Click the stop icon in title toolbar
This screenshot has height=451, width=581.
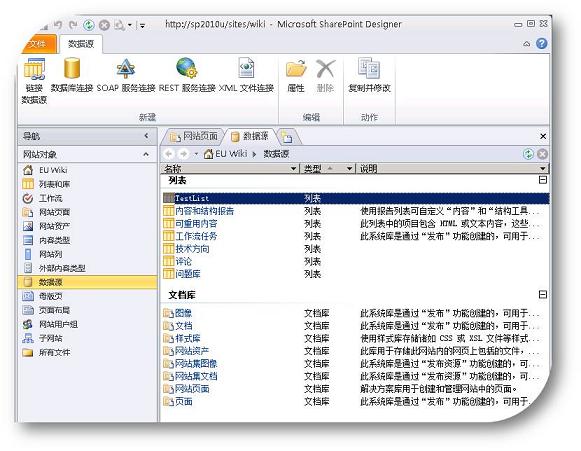(x=104, y=25)
